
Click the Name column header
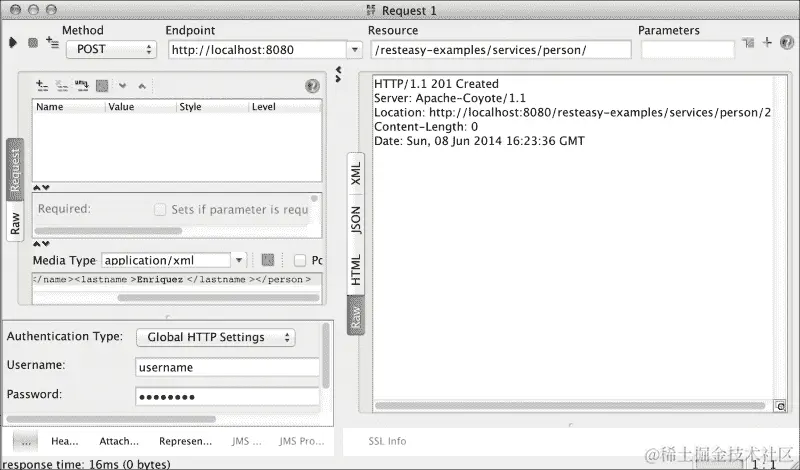pyautogui.click(x=69, y=107)
